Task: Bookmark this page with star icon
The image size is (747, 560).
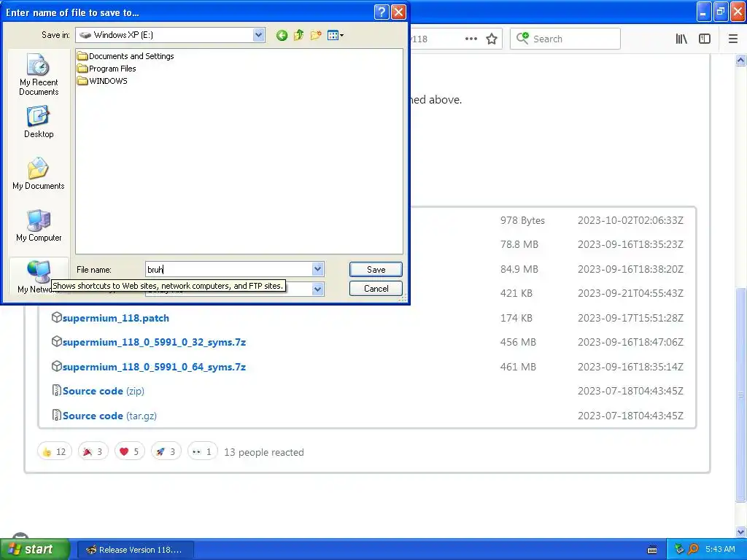Action: click(492, 39)
